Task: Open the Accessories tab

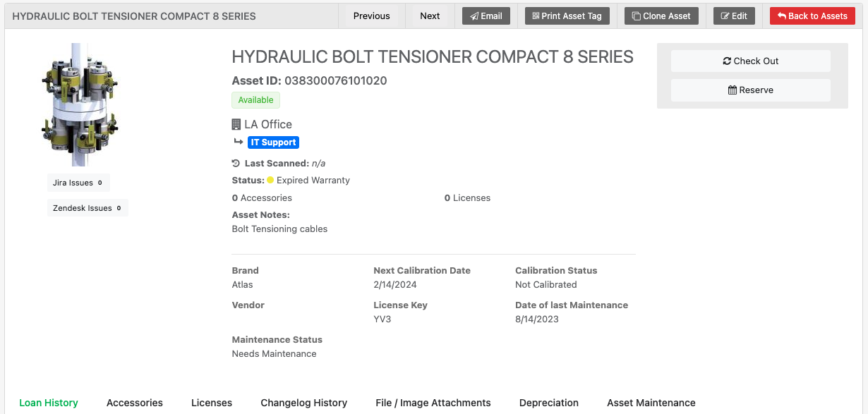Action: [135, 403]
